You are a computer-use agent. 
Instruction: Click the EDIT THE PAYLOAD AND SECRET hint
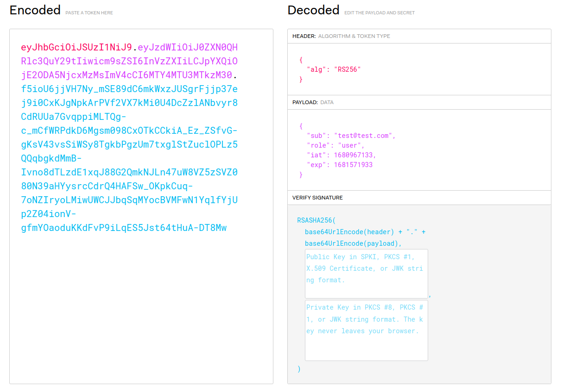coord(380,13)
